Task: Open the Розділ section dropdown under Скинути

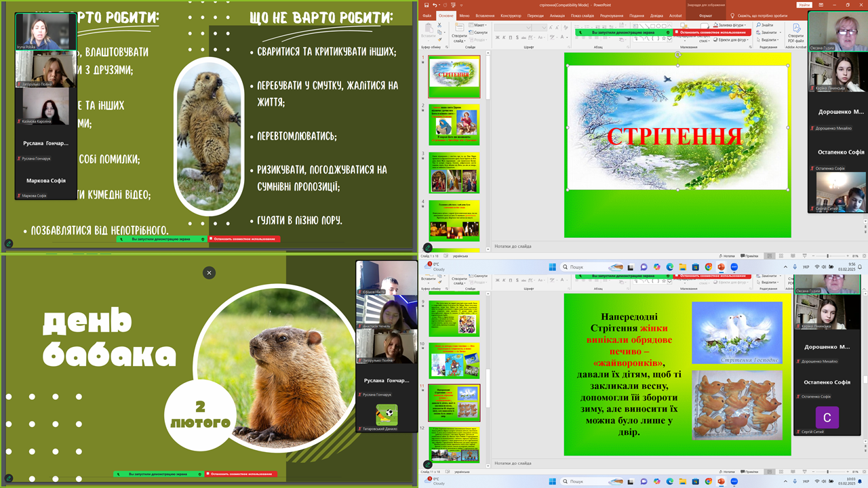Action: [479, 40]
